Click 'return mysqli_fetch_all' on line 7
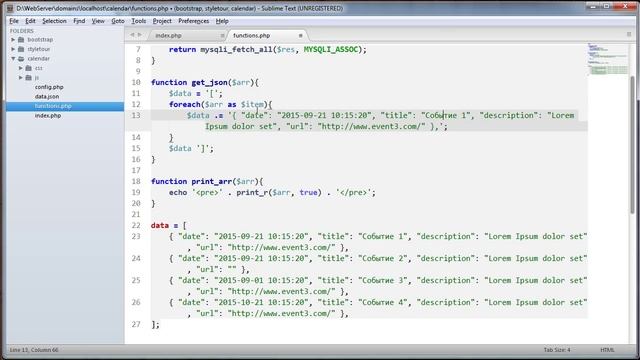 click(x=221, y=49)
